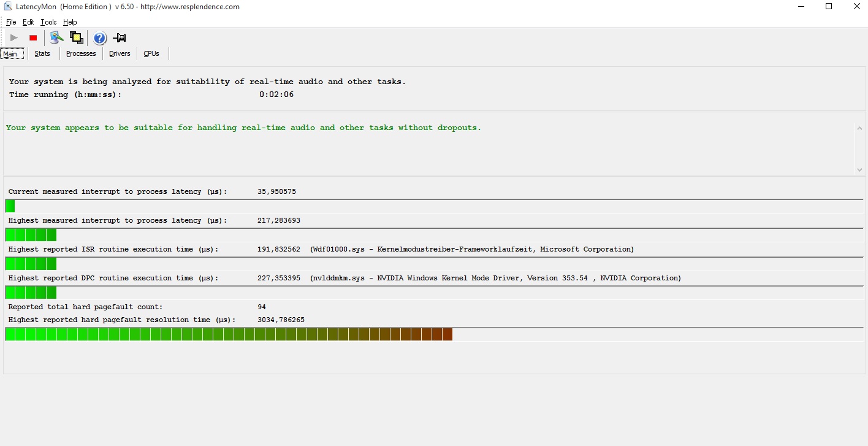This screenshot has height=446, width=868.
Task: Open the Edit menu
Action: 28,22
